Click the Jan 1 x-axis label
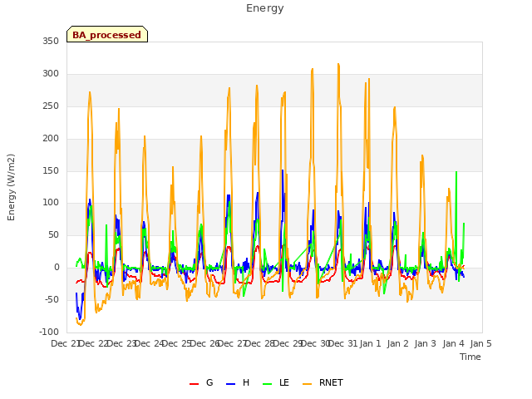 point(370,343)
